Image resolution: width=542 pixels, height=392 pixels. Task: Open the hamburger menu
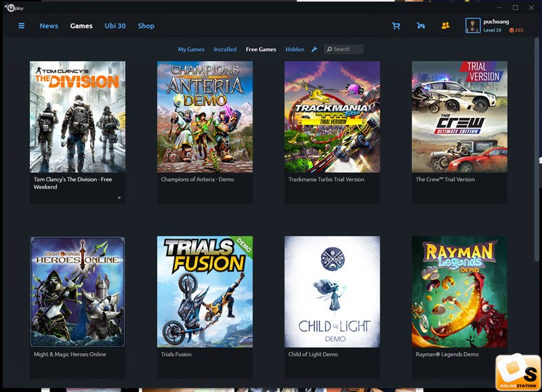click(22, 26)
